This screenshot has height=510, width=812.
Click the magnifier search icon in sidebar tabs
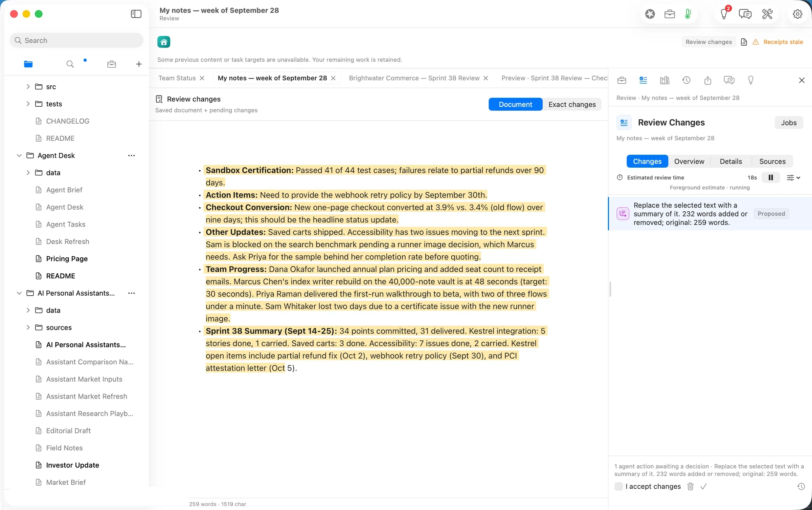pos(70,64)
